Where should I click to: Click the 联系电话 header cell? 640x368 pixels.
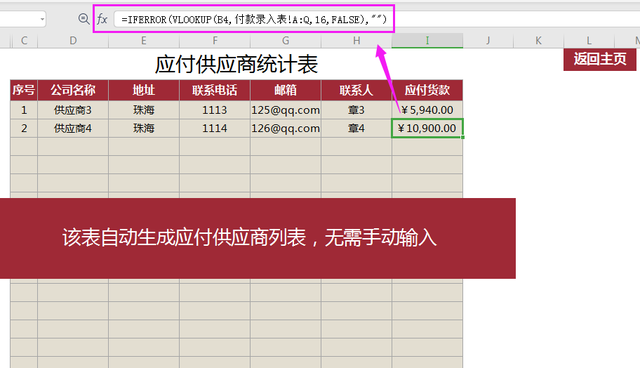pos(215,90)
